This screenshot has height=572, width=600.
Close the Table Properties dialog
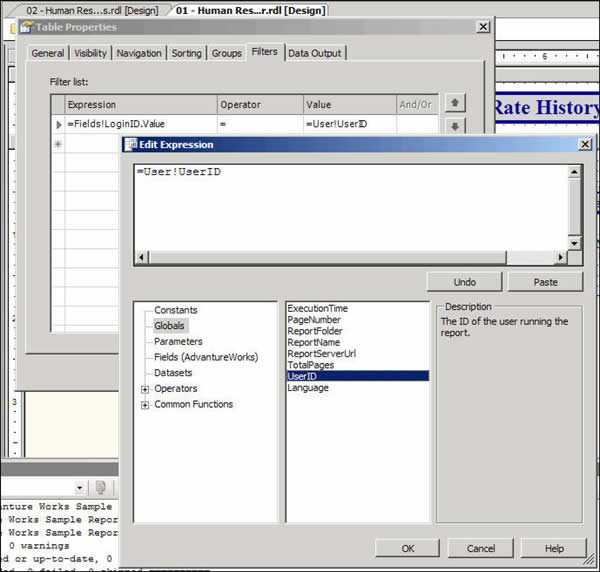pos(483,27)
